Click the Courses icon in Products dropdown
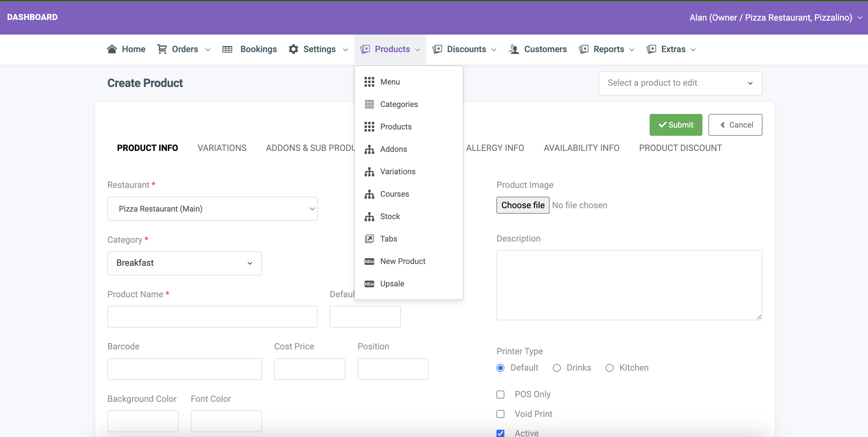Screen dimensions: 868x437 369,193
